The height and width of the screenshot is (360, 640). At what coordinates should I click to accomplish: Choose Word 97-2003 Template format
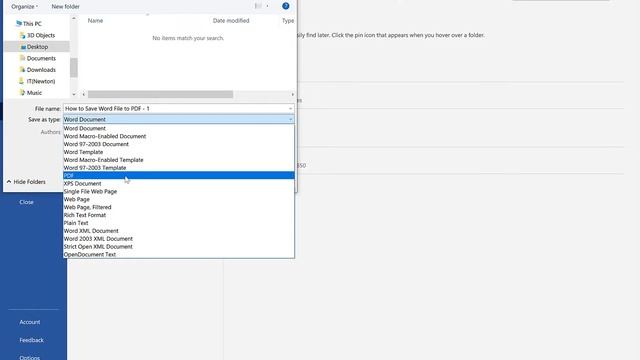click(178, 168)
